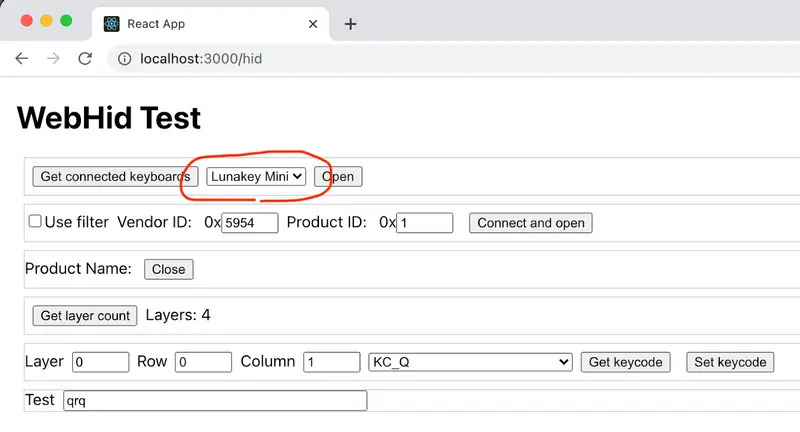
Task: Click the green maximize window button
Action: coord(66,20)
